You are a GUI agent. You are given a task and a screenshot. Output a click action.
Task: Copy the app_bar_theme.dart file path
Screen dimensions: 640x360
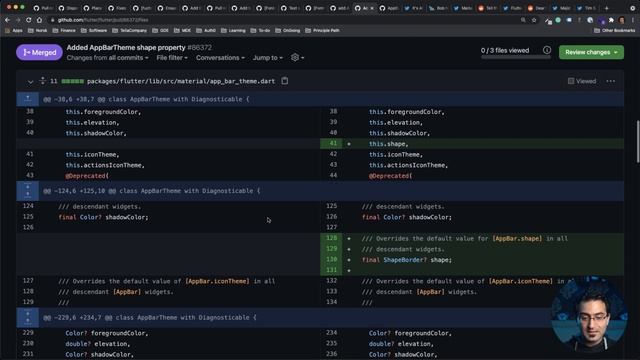pos(284,81)
